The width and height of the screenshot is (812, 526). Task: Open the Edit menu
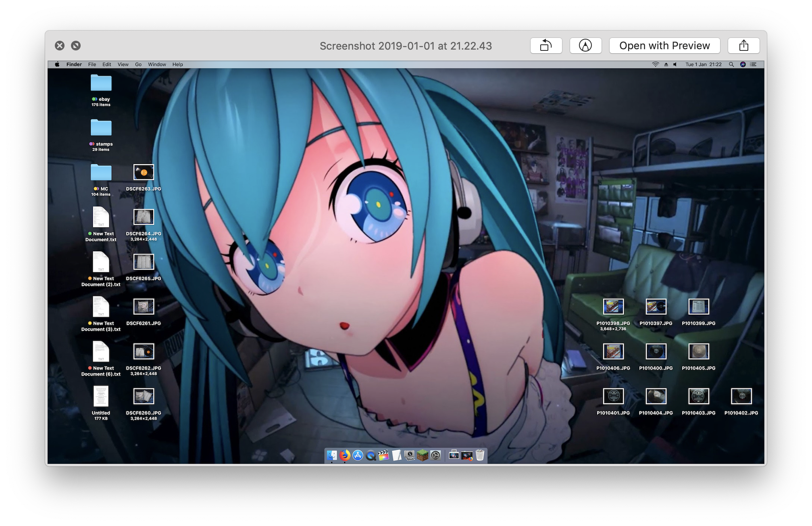tap(106, 64)
